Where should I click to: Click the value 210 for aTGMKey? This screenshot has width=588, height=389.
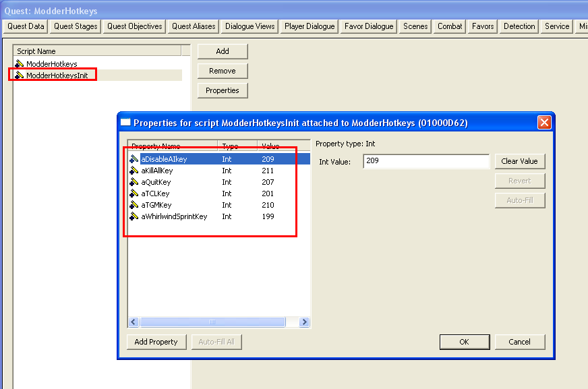pos(268,205)
